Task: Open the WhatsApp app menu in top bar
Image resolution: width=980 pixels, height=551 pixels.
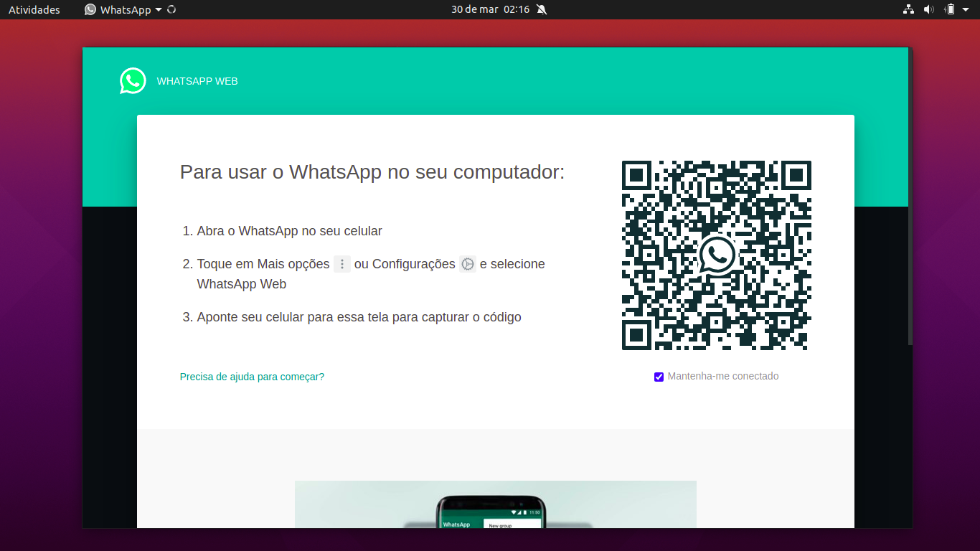Action: pos(123,9)
